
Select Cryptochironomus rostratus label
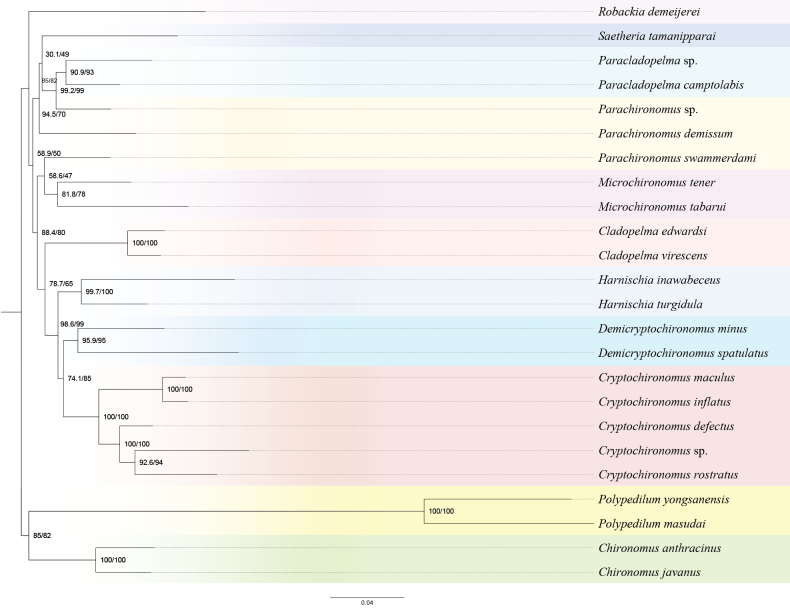coord(668,475)
